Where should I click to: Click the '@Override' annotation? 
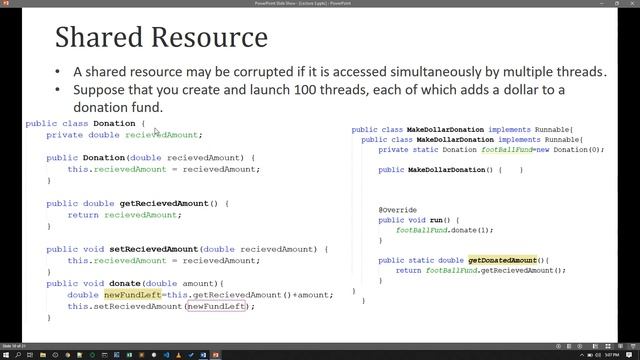tap(398, 210)
